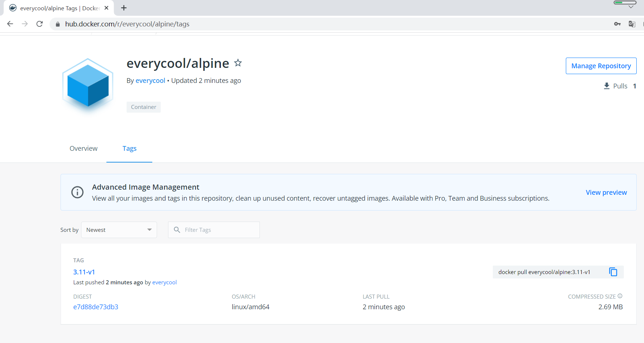Screen dimensions: 644x343
Task: Click the LAST PULL column label
Action: click(x=376, y=296)
